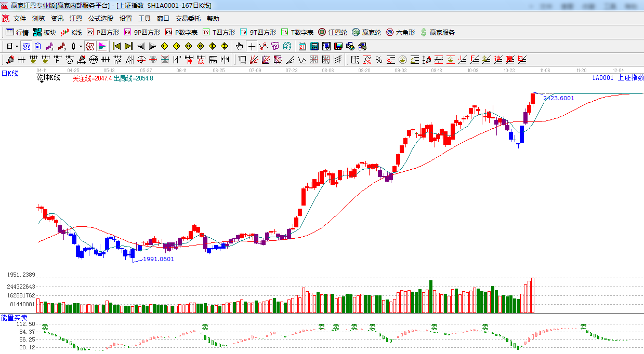
Task: Toggle the crosshair cursor button
Action: (252, 46)
